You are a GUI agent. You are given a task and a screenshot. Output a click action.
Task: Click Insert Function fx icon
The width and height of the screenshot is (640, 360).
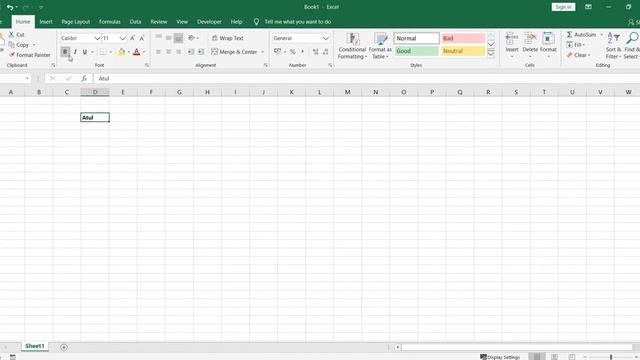click(84, 78)
